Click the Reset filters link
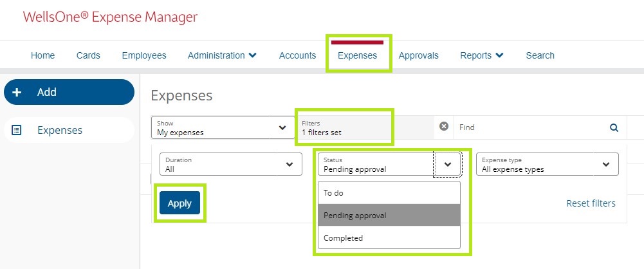 click(591, 203)
